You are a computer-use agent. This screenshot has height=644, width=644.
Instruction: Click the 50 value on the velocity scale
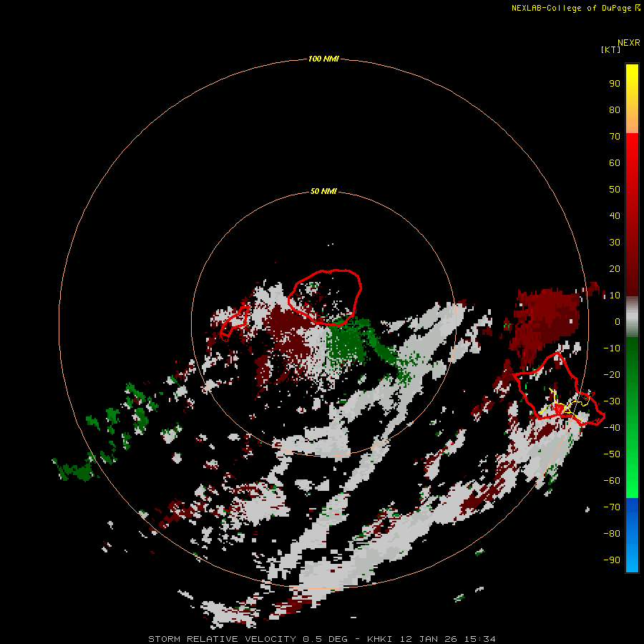tap(615, 190)
